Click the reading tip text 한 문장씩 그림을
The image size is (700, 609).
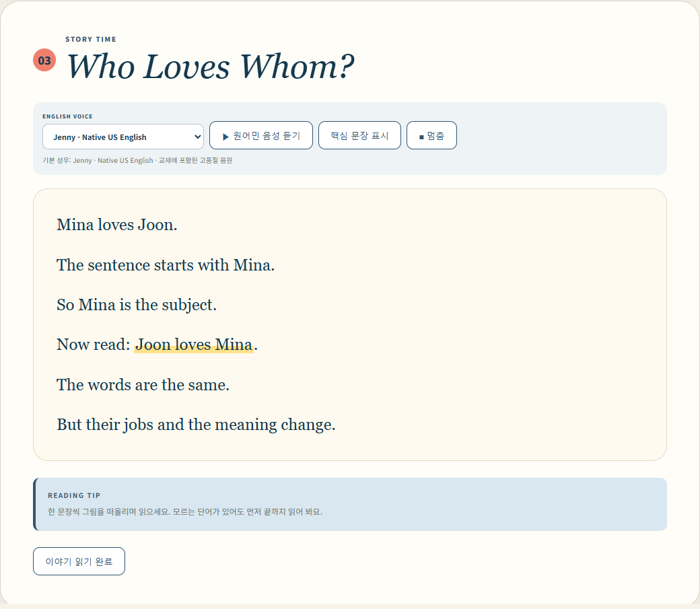point(185,511)
